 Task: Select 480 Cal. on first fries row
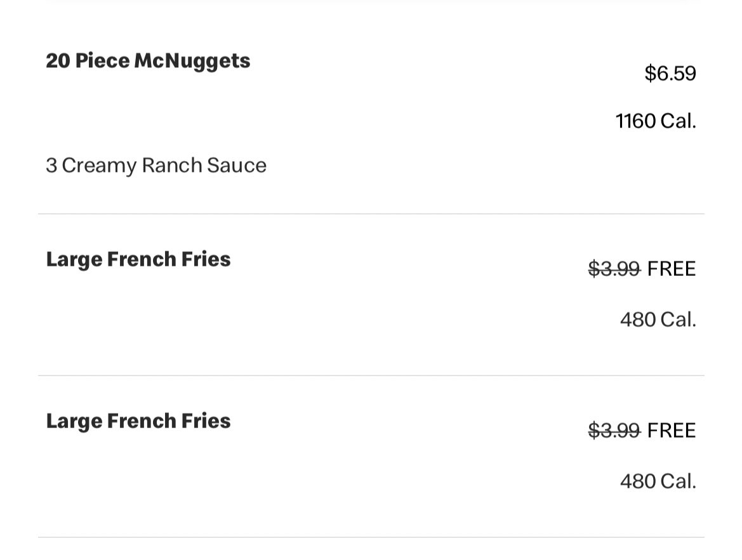(x=658, y=320)
